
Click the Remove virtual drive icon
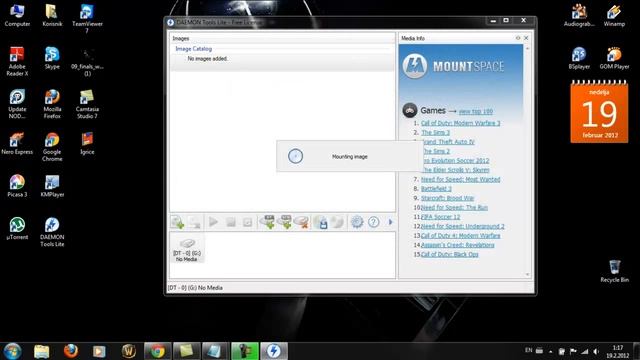[302, 222]
